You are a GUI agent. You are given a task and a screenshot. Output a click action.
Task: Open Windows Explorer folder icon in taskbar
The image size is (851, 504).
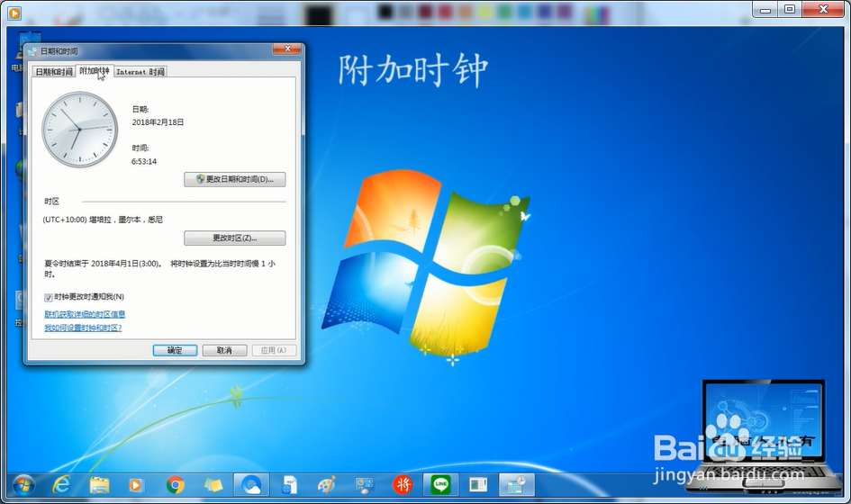[x=99, y=484]
